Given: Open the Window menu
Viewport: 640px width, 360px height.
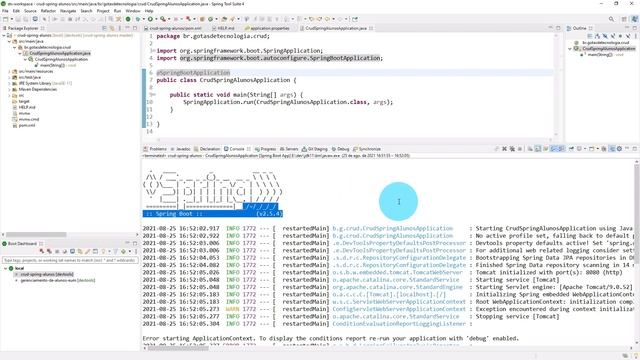Looking at the screenshot, I should (133, 11).
